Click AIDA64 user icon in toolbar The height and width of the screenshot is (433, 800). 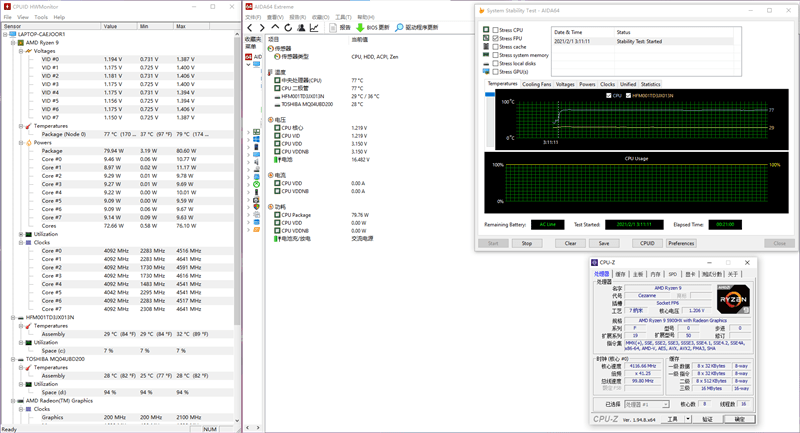tap(301, 28)
